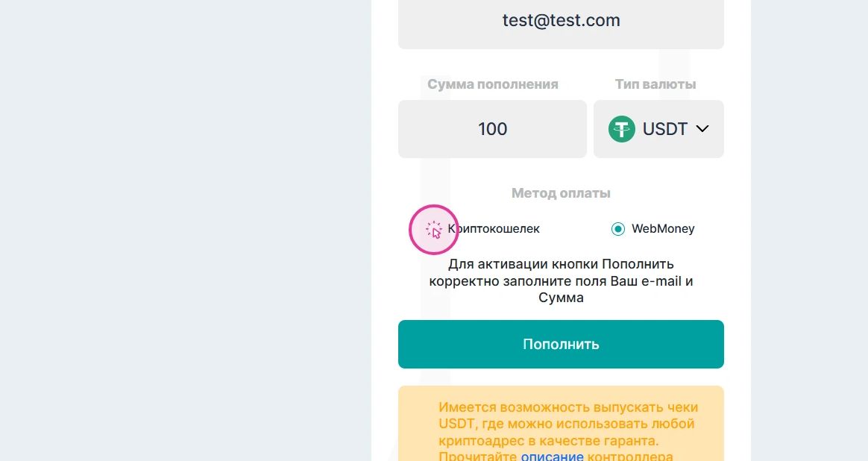Click the amount field showing 100
Viewport: 868px width, 461px height.
(492, 129)
